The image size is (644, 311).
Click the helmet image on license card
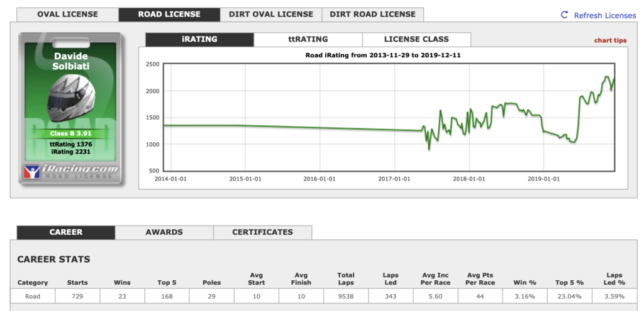(70, 97)
